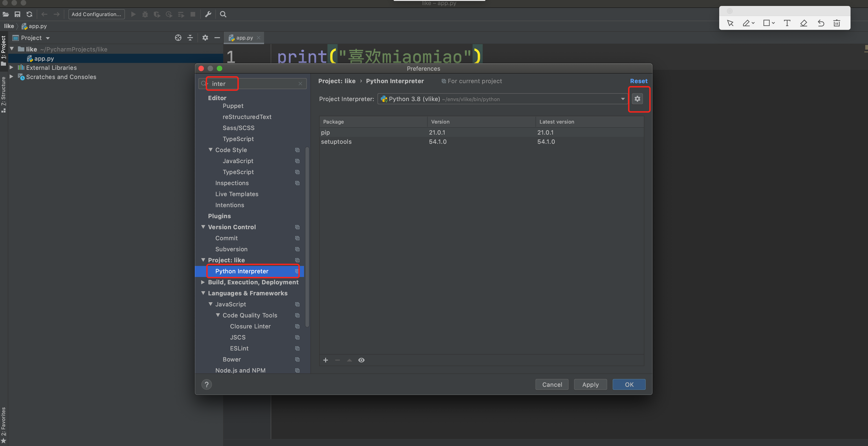Toggle the show early releases eye icon
The width and height of the screenshot is (868, 446).
(x=361, y=360)
